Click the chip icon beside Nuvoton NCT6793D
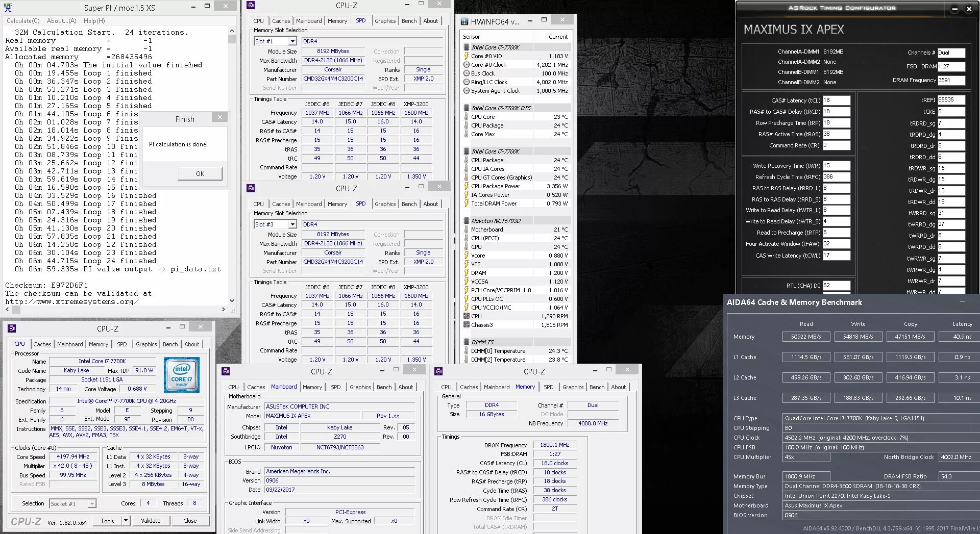 [x=467, y=221]
